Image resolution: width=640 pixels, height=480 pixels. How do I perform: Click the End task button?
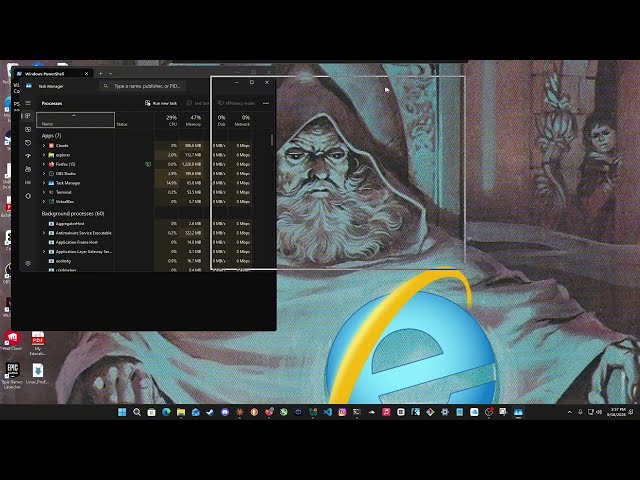tap(198, 103)
